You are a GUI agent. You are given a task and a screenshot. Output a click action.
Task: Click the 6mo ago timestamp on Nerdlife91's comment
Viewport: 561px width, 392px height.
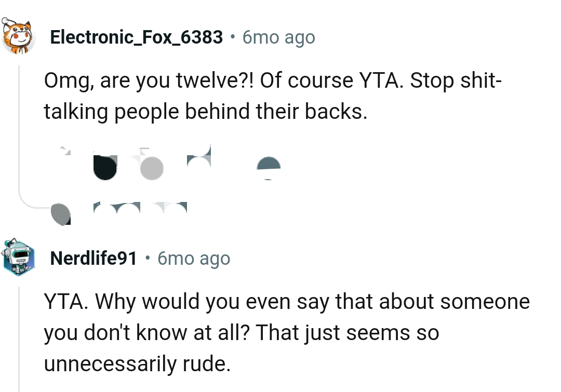pos(193,258)
